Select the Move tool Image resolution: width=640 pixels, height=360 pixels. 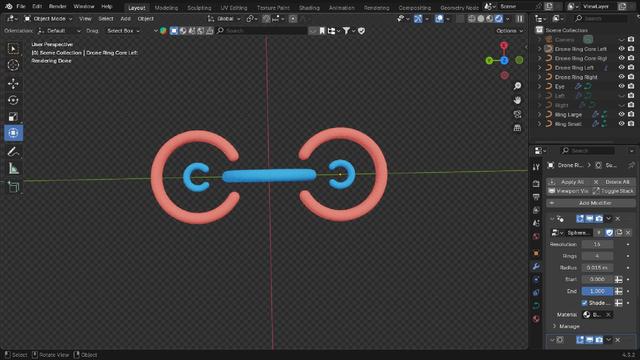(13, 84)
